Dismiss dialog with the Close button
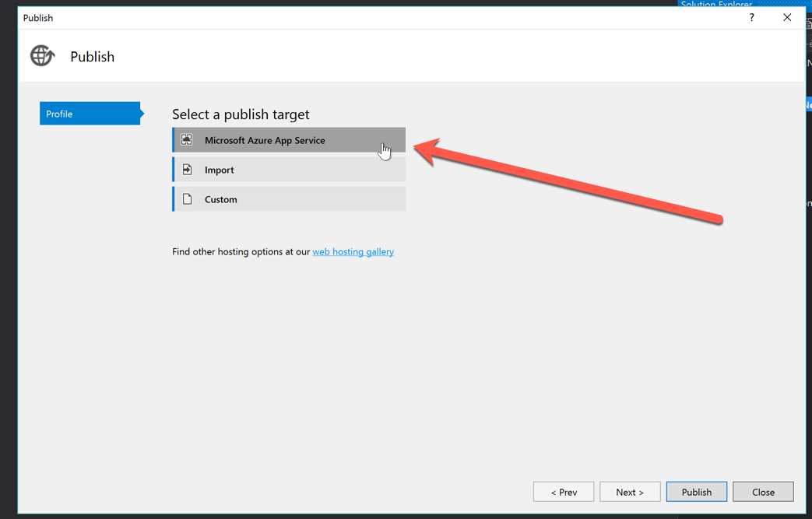The image size is (812, 519). pos(763,491)
